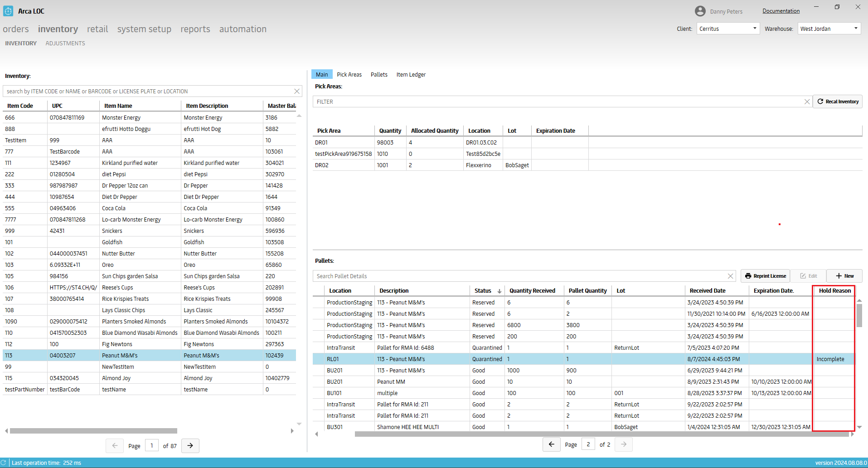Select the Almond Joy inventory row
The width and height of the screenshot is (868, 468).
click(149, 378)
